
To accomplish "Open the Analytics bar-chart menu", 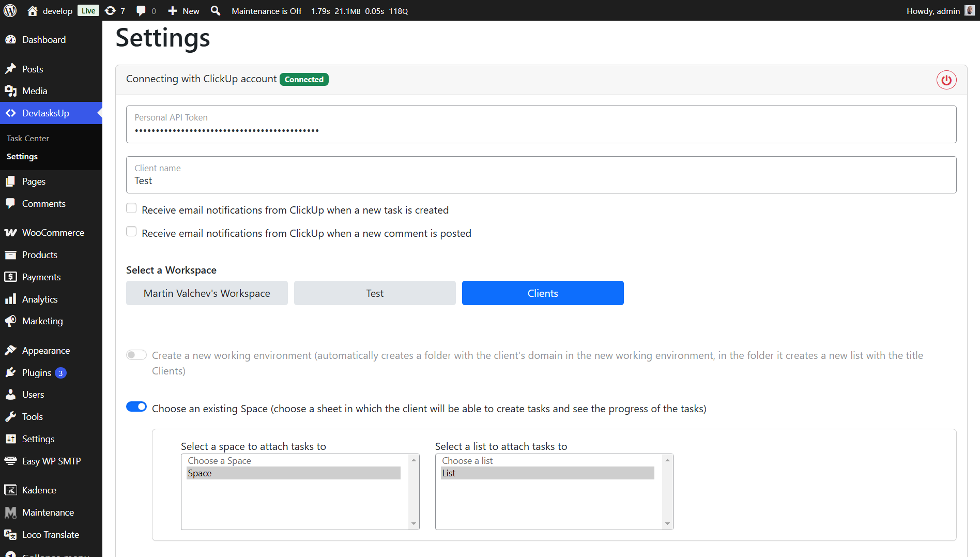I will (x=51, y=299).
